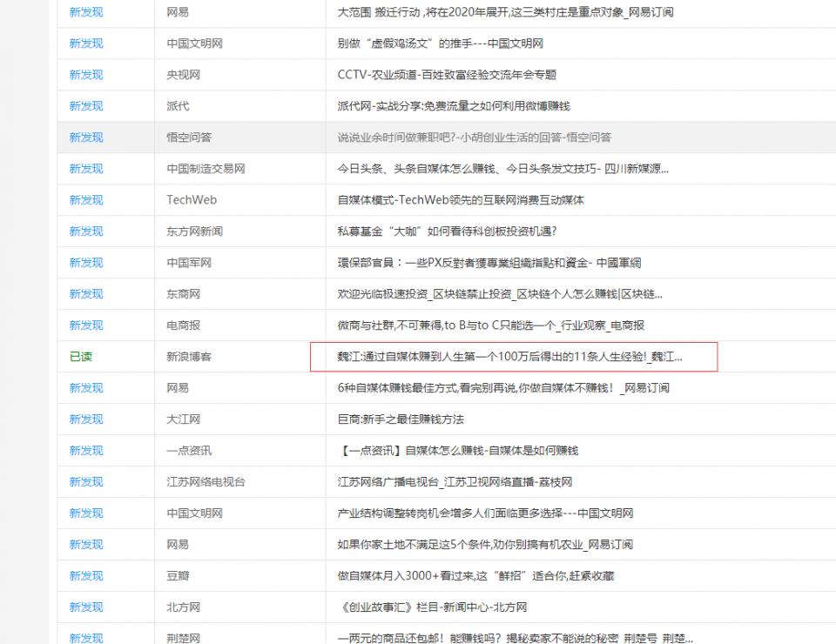Open 如果你家土地不满足这5个条件 article
The height and width of the screenshot is (644, 836).
[x=485, y=545]
